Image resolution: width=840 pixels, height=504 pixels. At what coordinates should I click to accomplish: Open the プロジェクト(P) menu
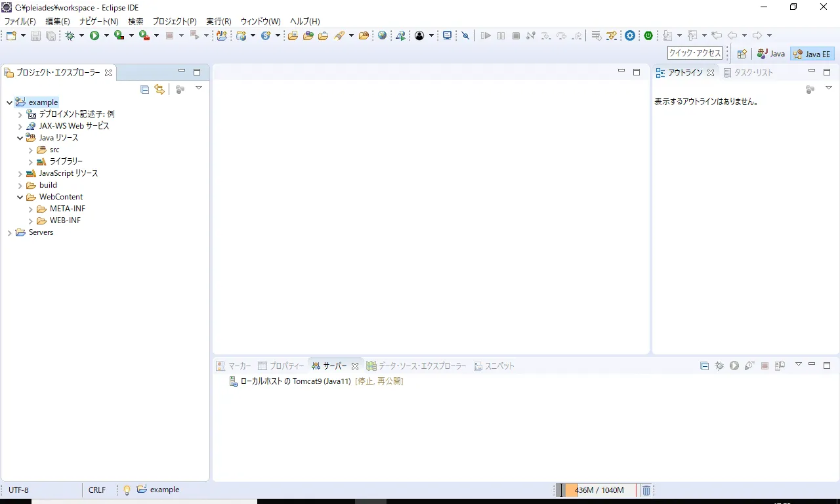coord(175,22)
